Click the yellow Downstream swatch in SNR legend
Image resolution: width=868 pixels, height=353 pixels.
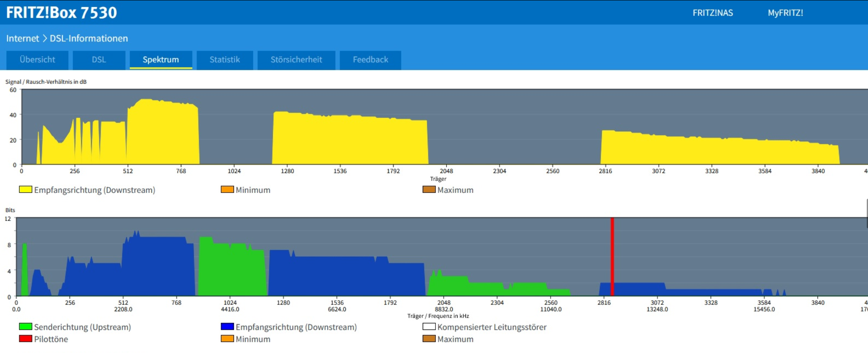tap(25, 190)
